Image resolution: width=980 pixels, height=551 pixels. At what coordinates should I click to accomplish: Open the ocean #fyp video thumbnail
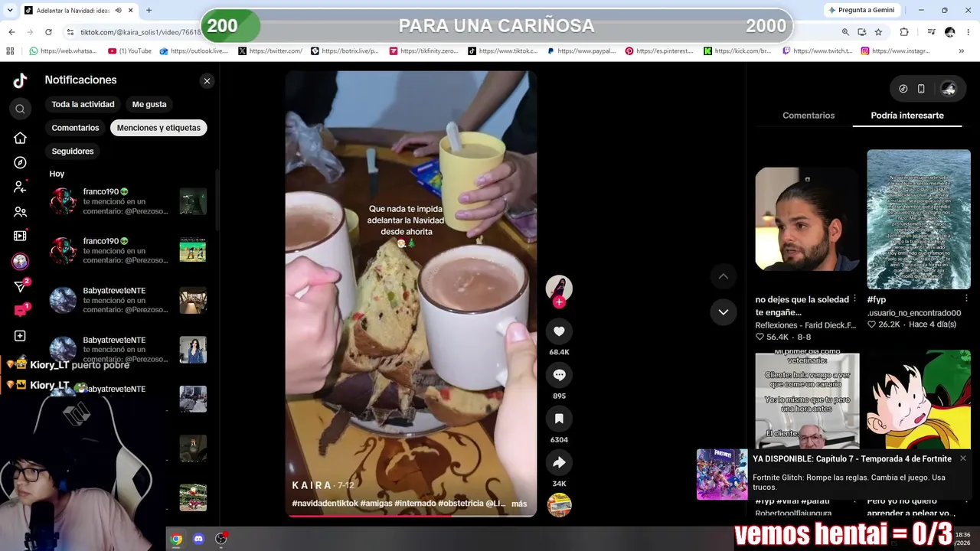coord(919,220)
